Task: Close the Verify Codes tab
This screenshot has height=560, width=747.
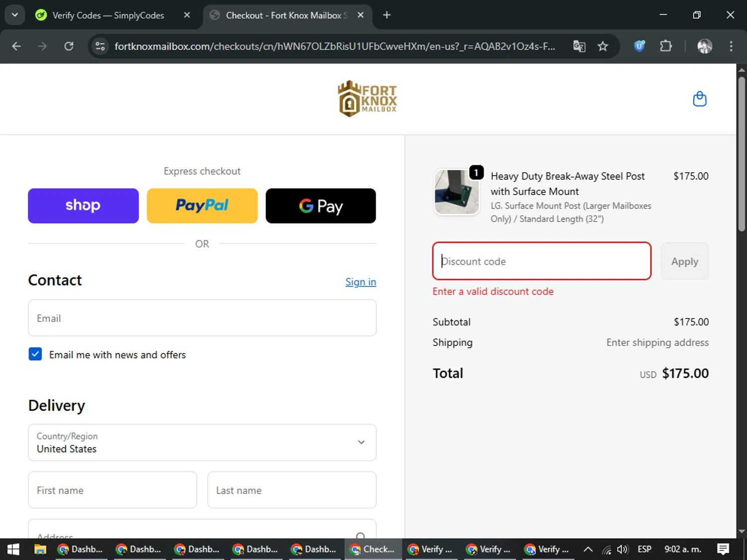Action: point(187,15)
